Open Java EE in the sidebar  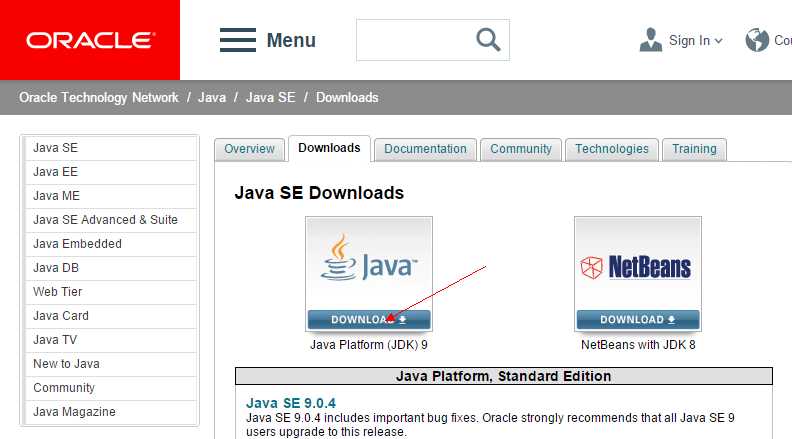pos(111,172)
